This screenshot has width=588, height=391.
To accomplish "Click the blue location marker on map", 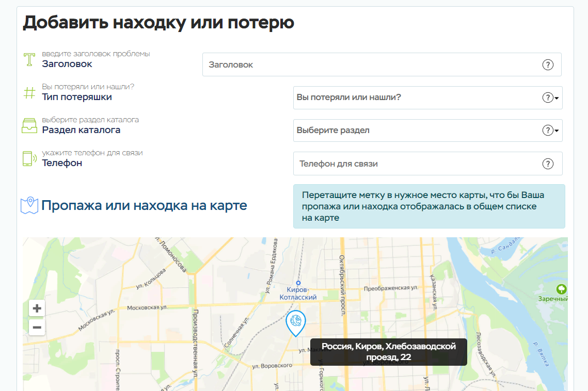I will click(295, 322).
